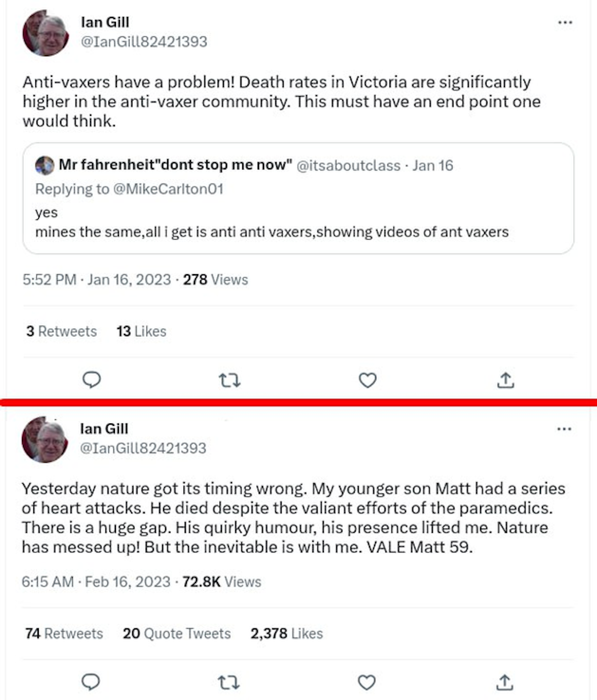Screen dimensions: 597x700
Task: Reply to the Anti-vaxers tweet
Action: point(92,380)
